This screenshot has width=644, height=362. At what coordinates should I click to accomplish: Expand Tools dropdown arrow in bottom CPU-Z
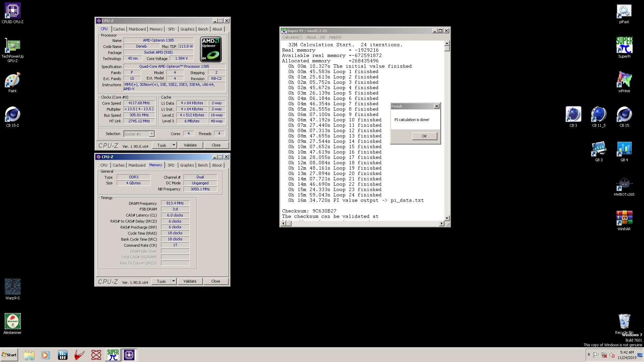pyautogui.click(x=173, y=281)
